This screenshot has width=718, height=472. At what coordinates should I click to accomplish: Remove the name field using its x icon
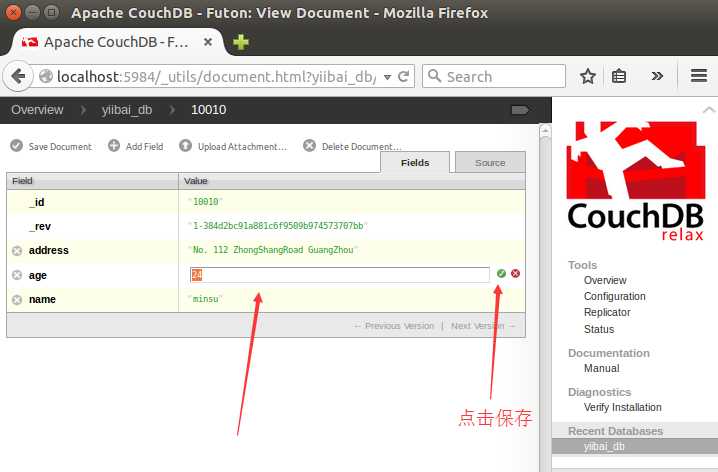(x=17, y=299)
